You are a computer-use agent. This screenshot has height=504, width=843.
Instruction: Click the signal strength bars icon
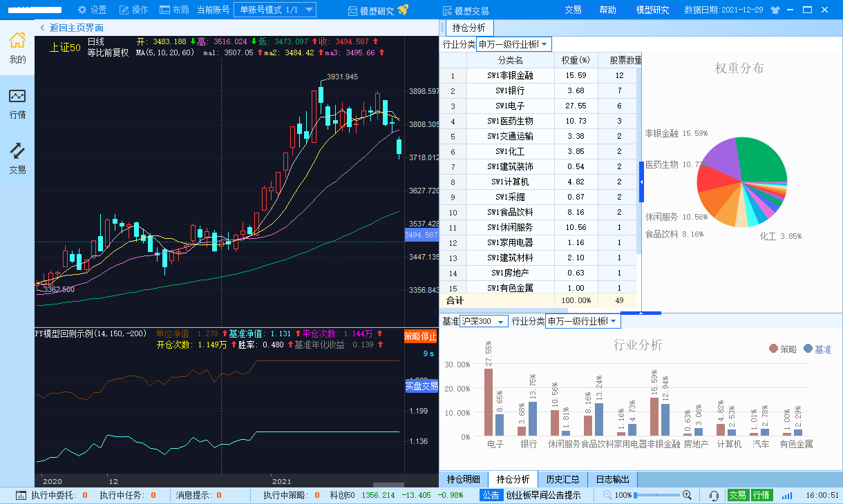coord(787,496)
